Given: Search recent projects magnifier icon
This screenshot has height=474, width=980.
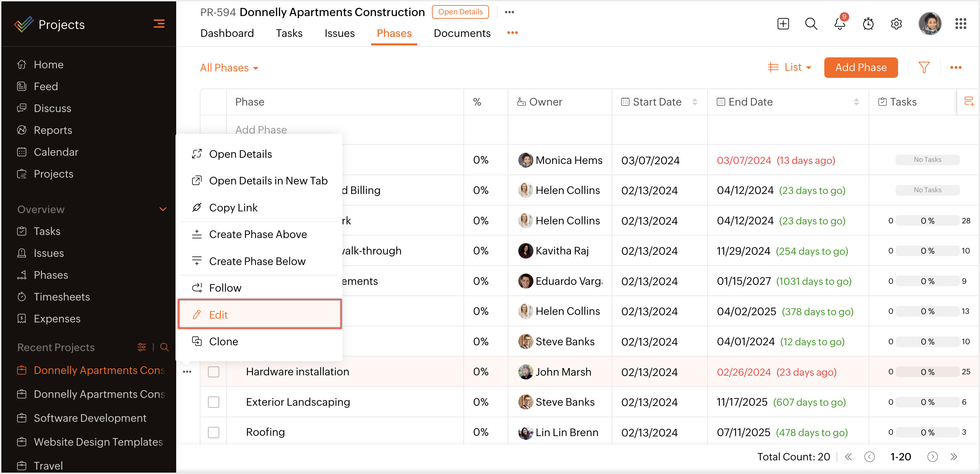Looking at the screenshot, I should pyautogui.click(x=164, y=347).
